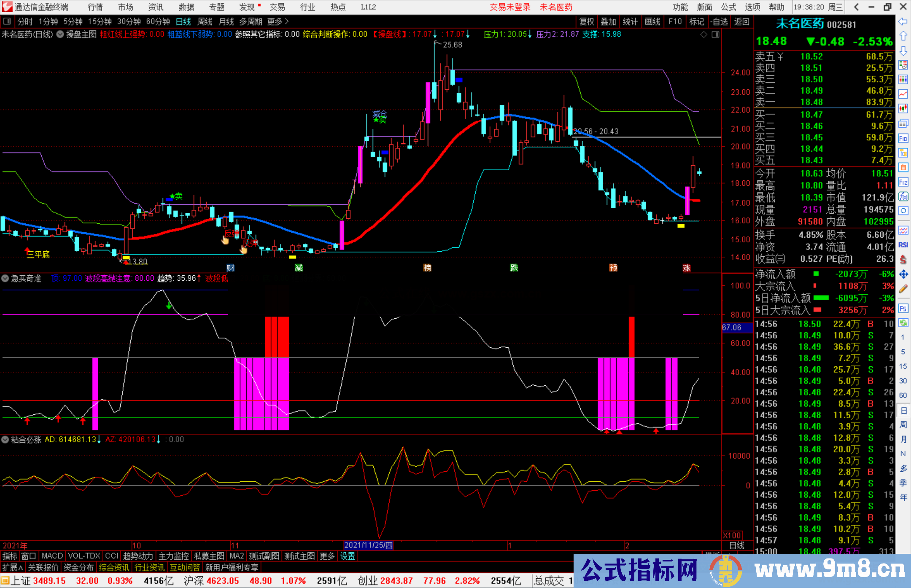
Task: Click the 设置 link in indicator bar
Action: click(348, 556)
